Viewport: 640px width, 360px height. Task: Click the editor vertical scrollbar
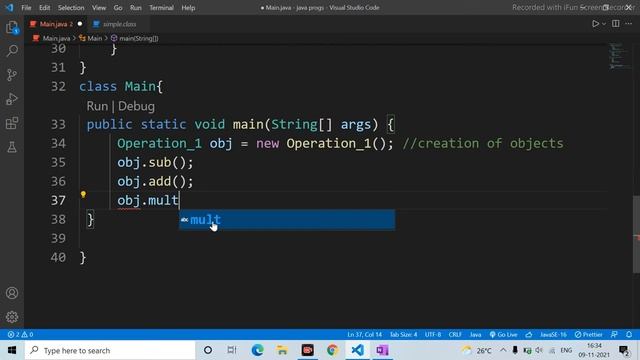click(636, 234)
